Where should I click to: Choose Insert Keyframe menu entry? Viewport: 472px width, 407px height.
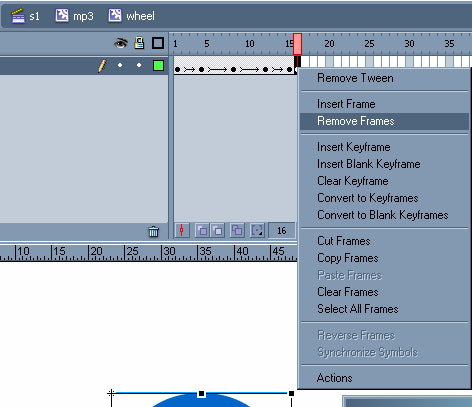[354, 147]
